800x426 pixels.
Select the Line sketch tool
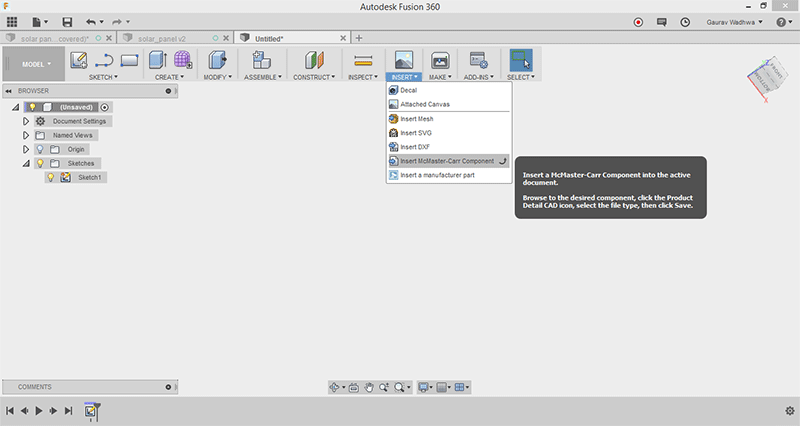coord(104,61)
